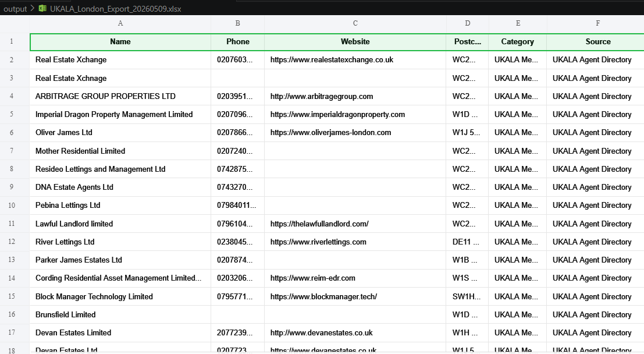
Task: Select http://www.devanestates.co.uk cell in row 17
Action: coord(355,332)
